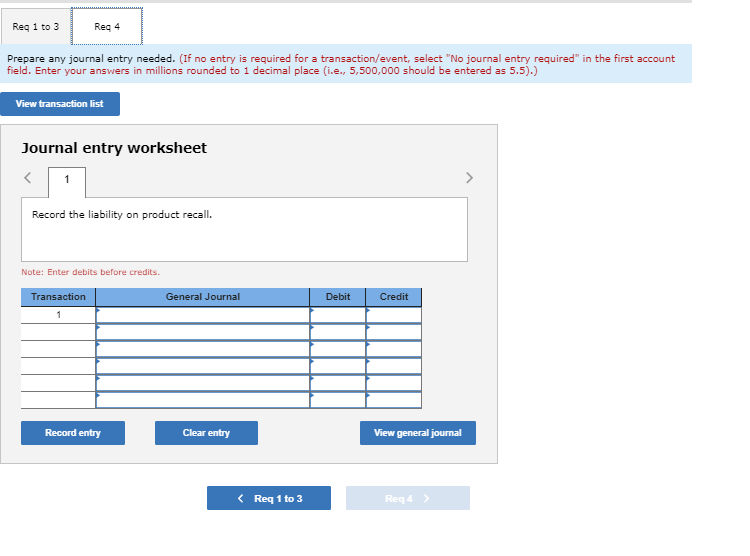The height and width of the screenshot is (556, 750).
Task: Click the Debit field in sixth row
Action: pyautogui.click(x=338, y=400)
